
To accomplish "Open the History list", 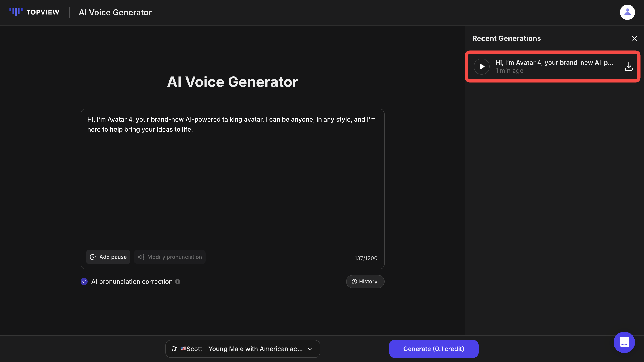I will (365, 282).
